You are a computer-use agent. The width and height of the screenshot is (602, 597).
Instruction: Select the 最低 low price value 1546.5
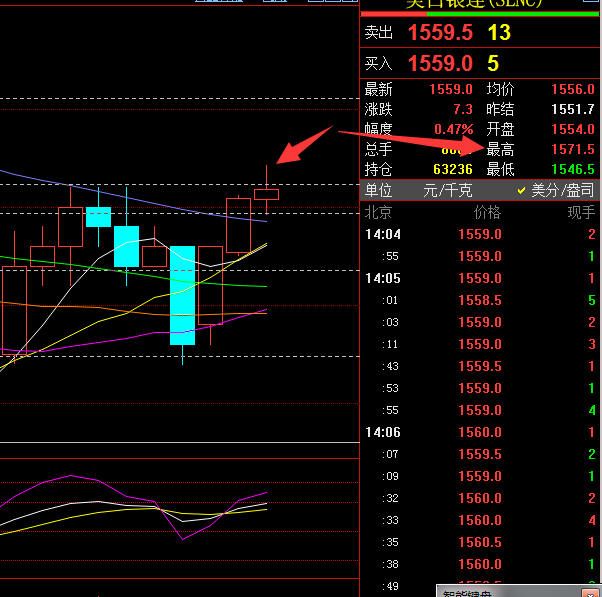point(575,169)
